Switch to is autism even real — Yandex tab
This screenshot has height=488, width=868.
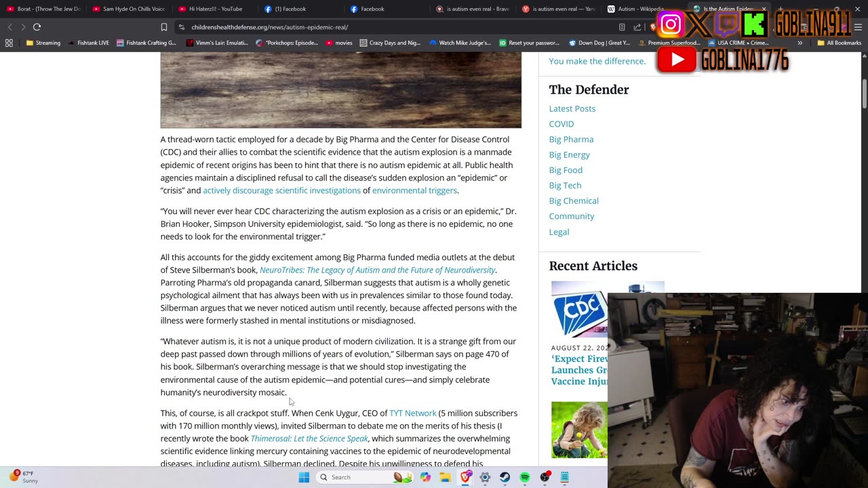click(x=557, y=9)
